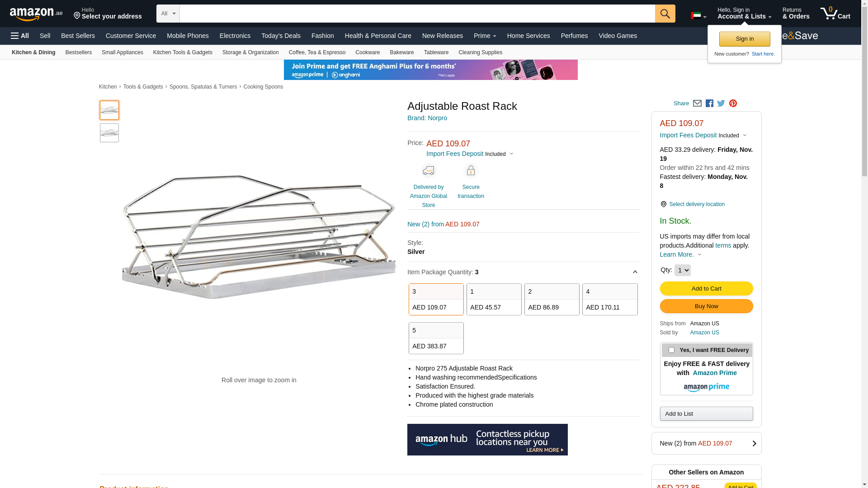868x488 pixels.
Task: Go to Cookware subcategory tab
Action: click(x=367, y=52)
